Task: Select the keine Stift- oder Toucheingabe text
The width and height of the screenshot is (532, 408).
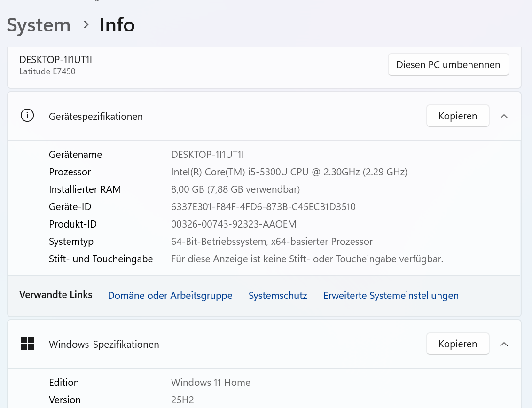Action: 307,259
